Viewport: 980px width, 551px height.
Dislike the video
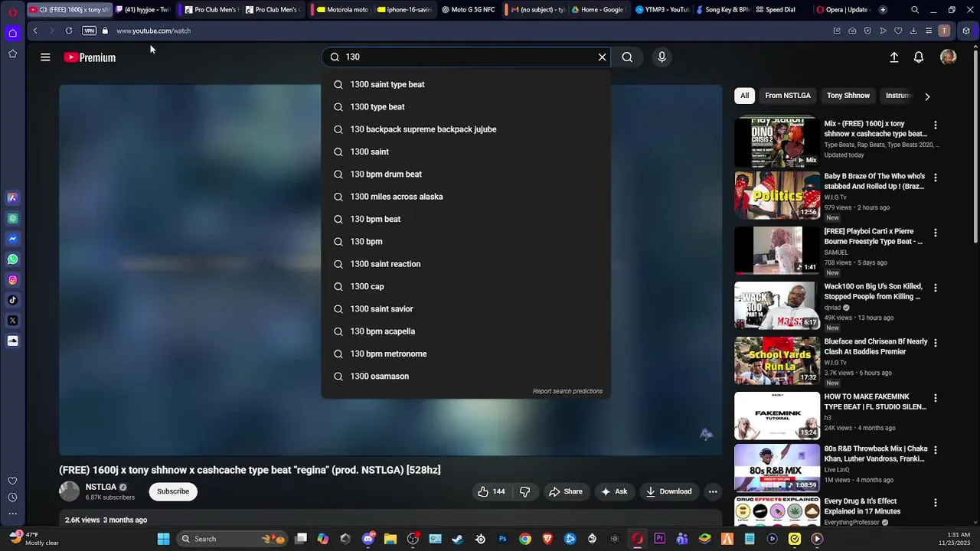524,491
